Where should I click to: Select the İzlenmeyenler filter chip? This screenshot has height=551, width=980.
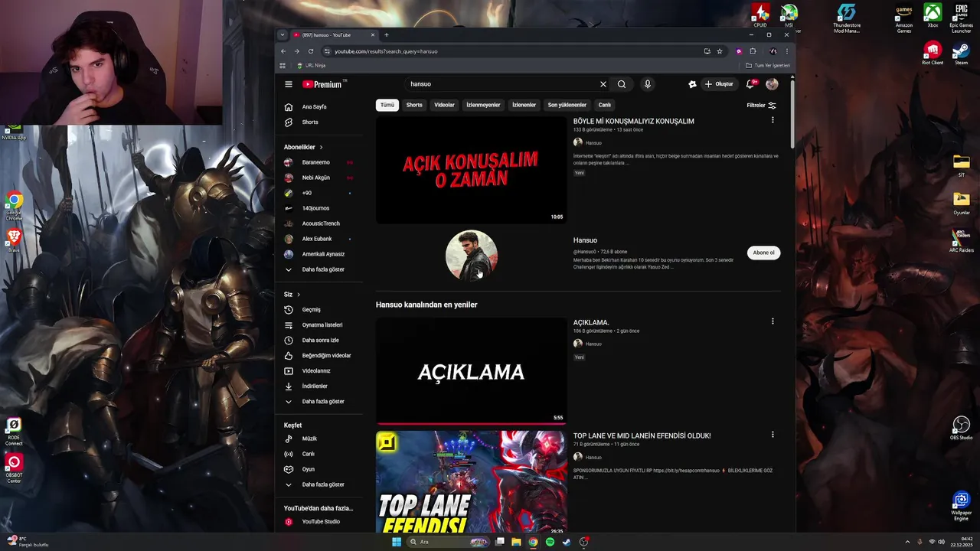click(x=483, y=105)
